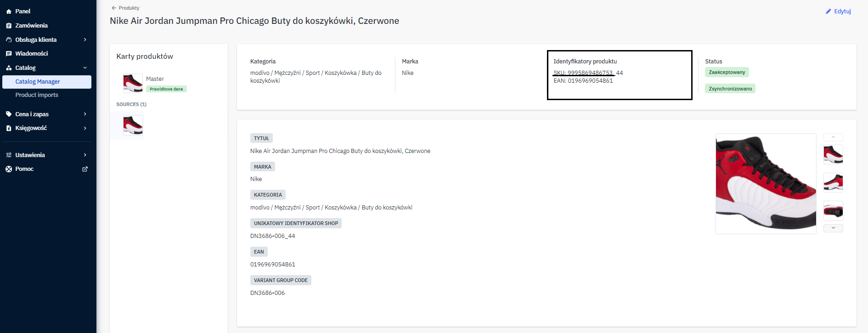
Task: Click the Prawidłowe dane badge
Action: 166,89
